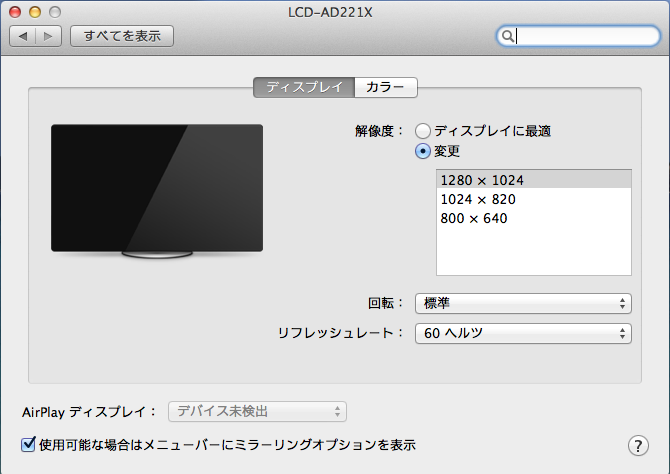Viewport: 670px width, 474px height.
Task: Choose the 1024 × 820 resolution
Action: tap(534, 199)
